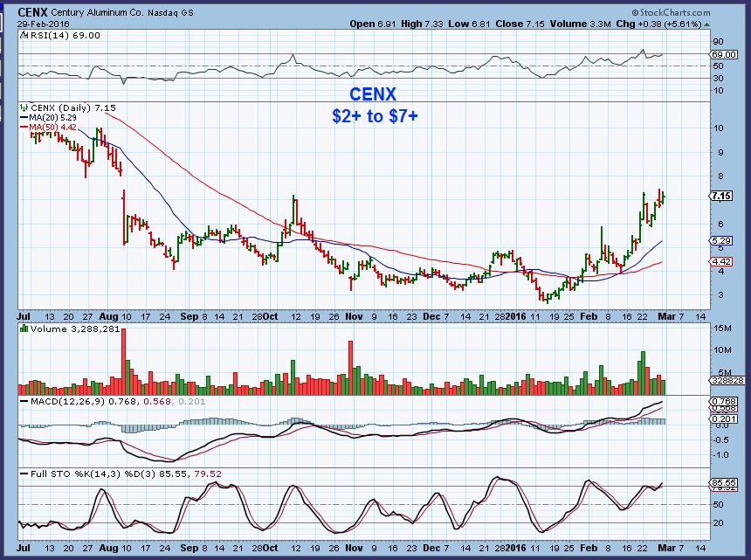Select the CENX (Daily) 7.15 legend label
The height and width of the screenshot is (560, 751).
coord(72,108)
